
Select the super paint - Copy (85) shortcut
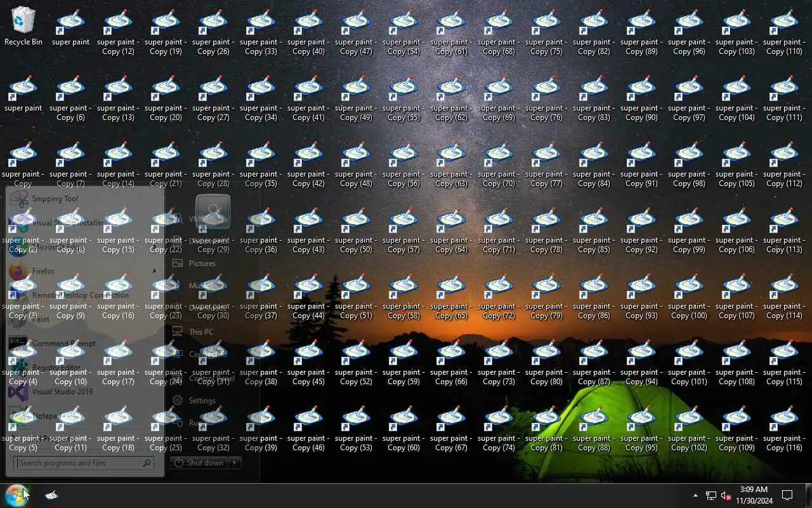(x=594, y=231)
